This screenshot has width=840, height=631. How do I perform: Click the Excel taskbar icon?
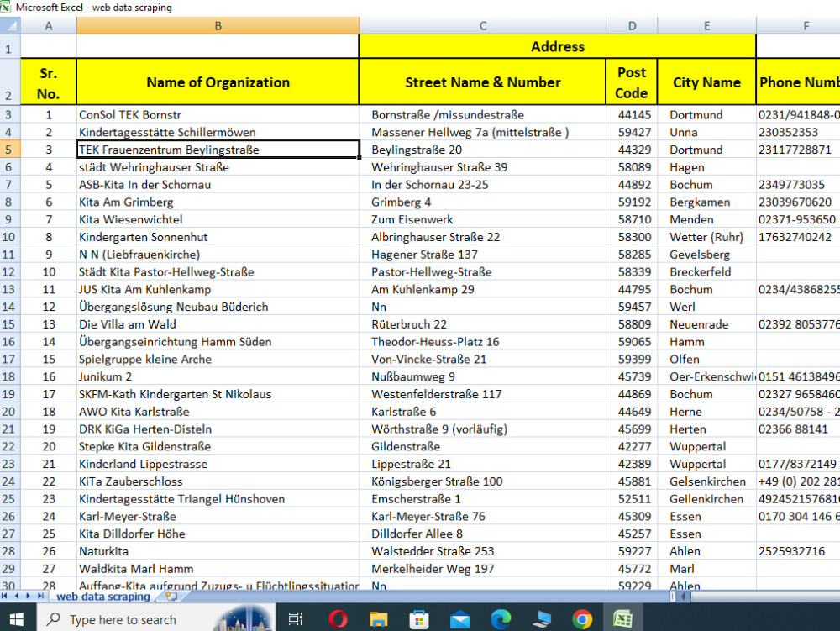tap(622, 619)
